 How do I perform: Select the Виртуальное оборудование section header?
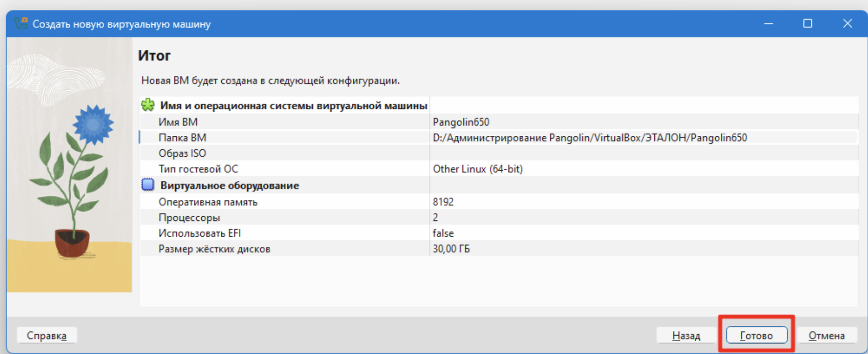(230, 185)
